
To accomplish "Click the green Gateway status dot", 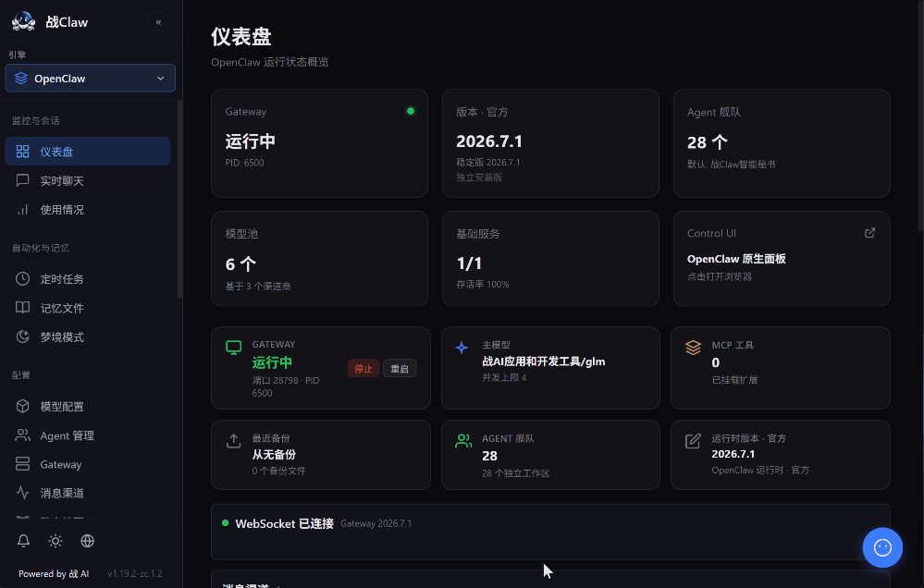I will pyautogui.click(x=411, y=111).
